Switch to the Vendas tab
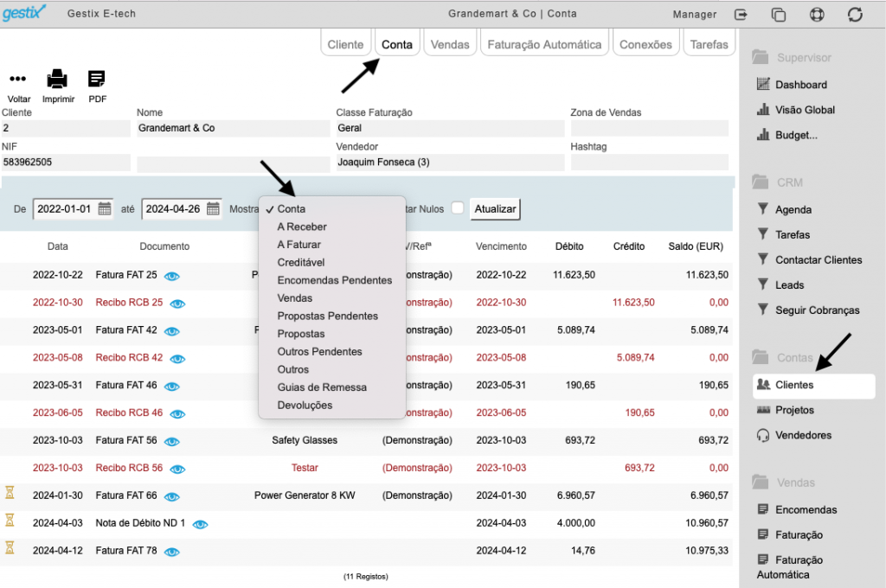This screenshot has height=588, width=886. coord(450,44)
